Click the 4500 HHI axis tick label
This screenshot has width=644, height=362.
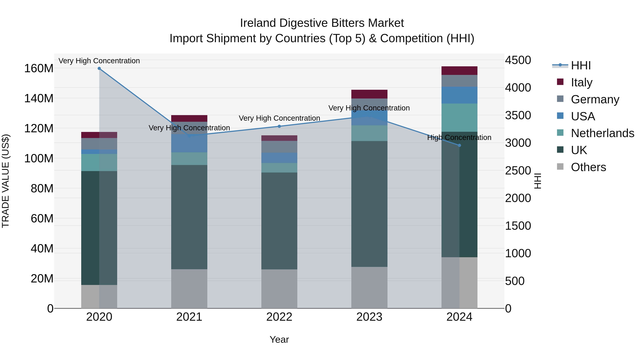pyautogui.click(x=518, y=60)
